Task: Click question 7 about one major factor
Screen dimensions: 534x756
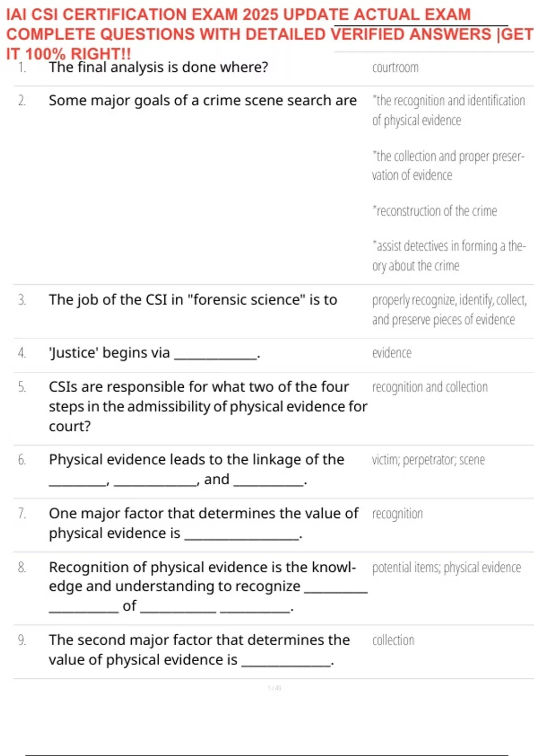Action: coord(203,523)
